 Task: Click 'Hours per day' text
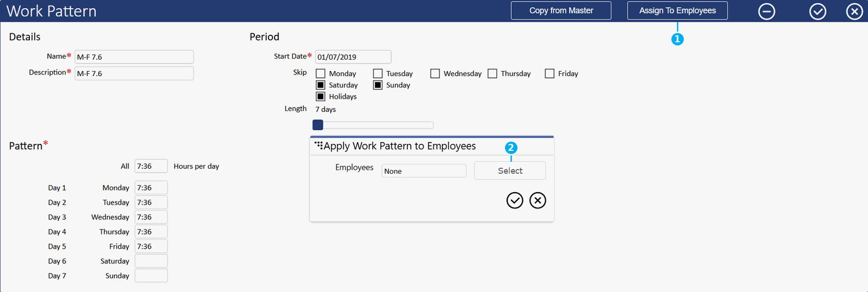coord(196,166)
